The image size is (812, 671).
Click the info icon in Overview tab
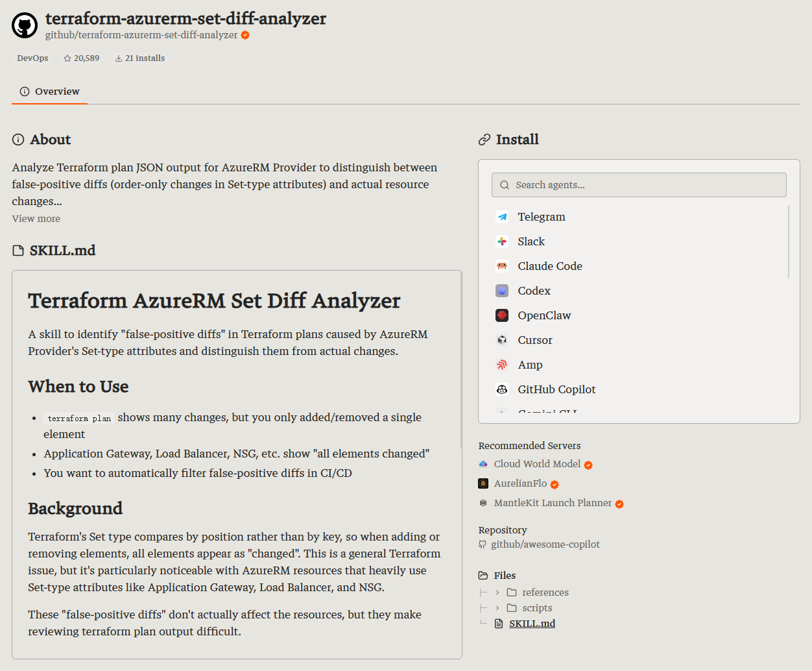[25, 91]
